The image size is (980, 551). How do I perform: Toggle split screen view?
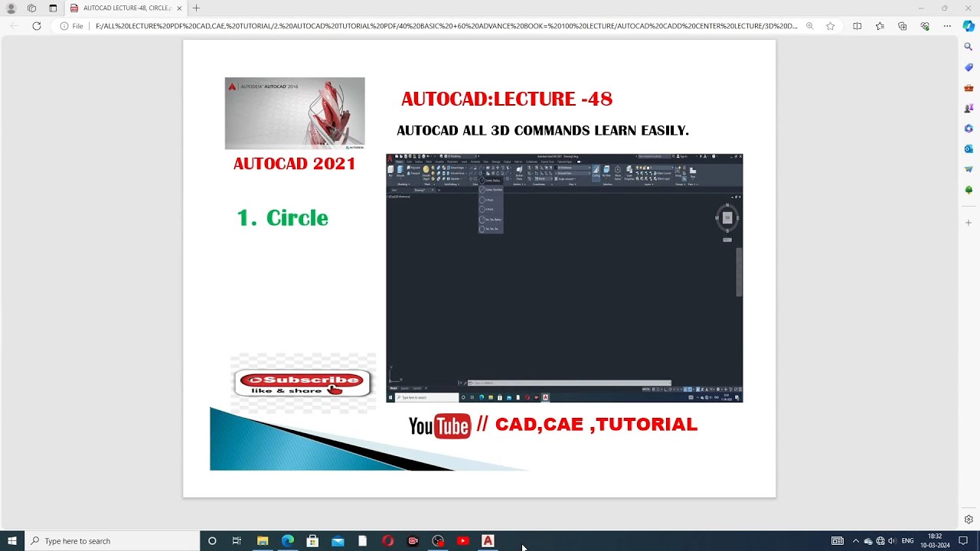pos(857,26)
